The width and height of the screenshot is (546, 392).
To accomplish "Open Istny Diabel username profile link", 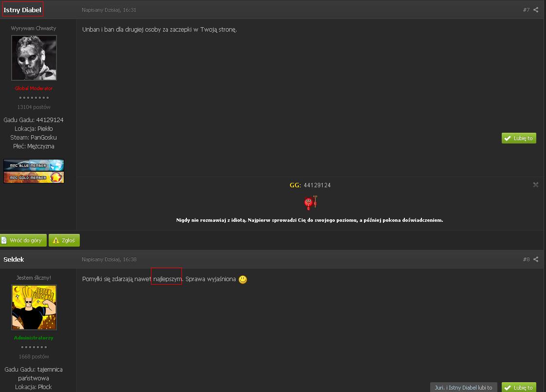I will [x=22, y=10].
